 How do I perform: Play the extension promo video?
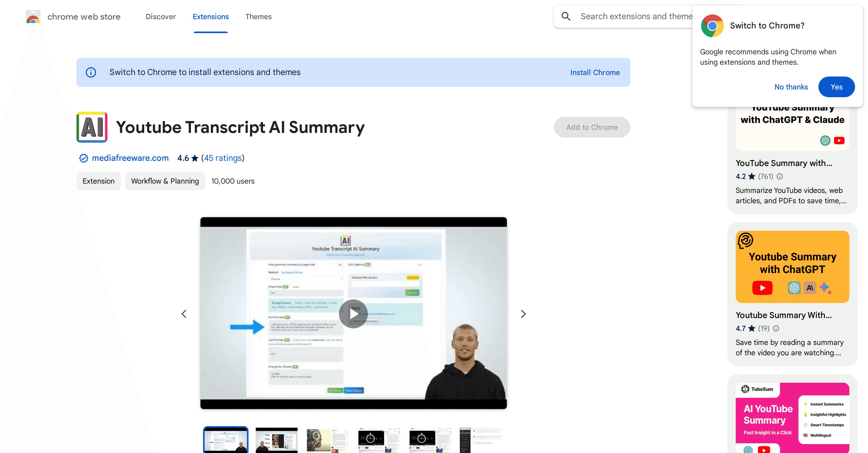353,313
